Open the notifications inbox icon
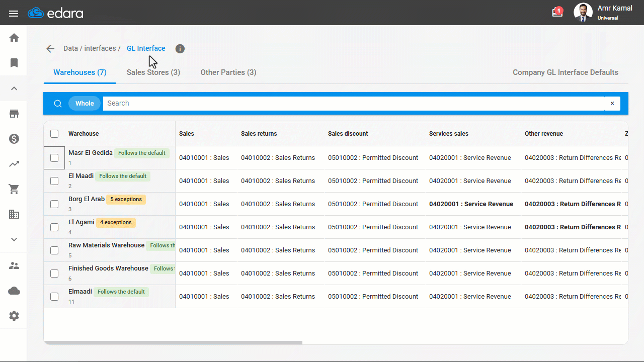This screenshot has width=644, height=362. pos(557,12)
